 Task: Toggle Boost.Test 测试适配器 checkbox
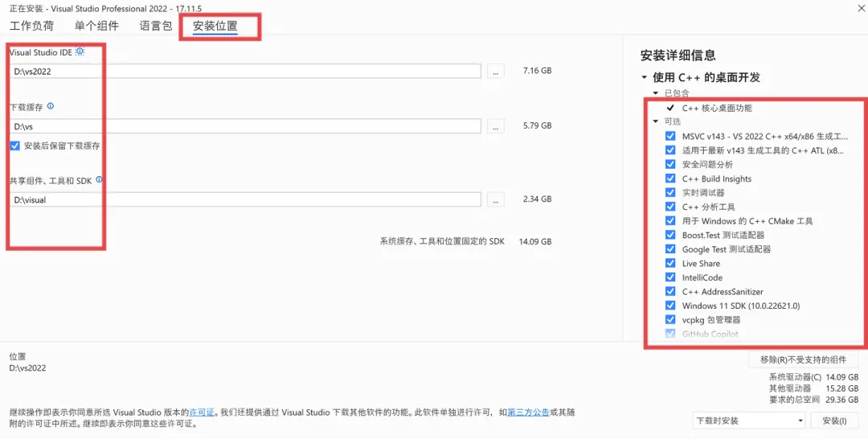tap(670, 235)
